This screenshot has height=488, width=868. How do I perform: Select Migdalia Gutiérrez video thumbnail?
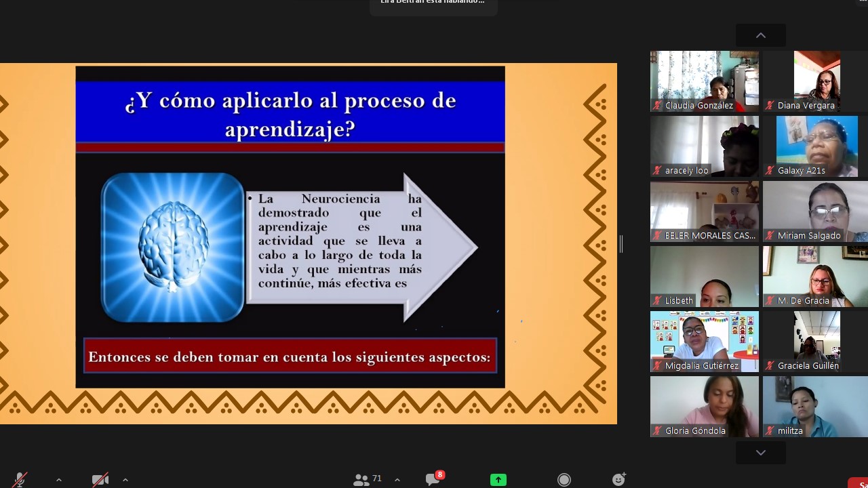pyautogui.click(x=705, y=342)
